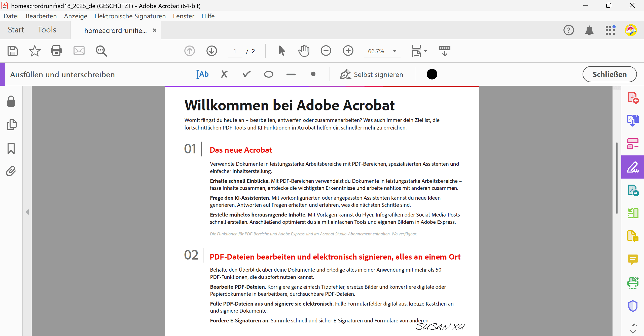Select the dot fill tool
This screenshot has width=644, height=336.
pyautogui.click(x=313, y=74)
